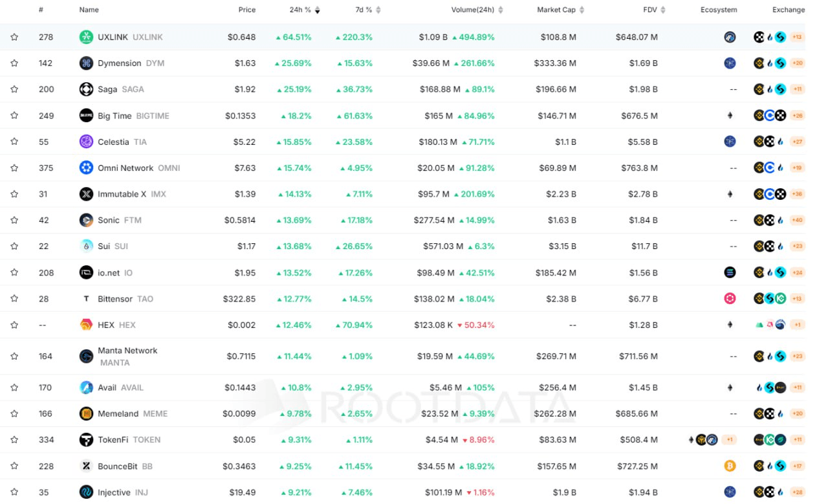Add Saga to watchlist with its star
The image size is (828, 504).
[14, 89]
